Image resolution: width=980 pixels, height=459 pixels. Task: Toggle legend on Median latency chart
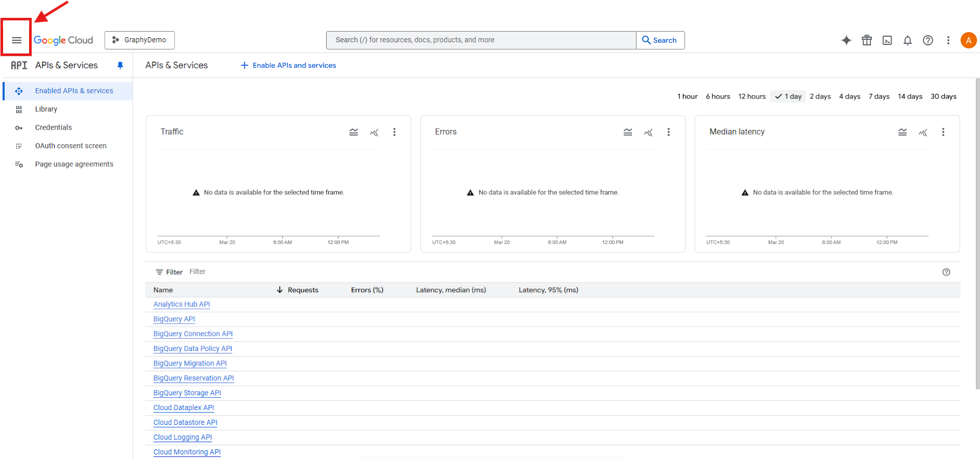902,132
